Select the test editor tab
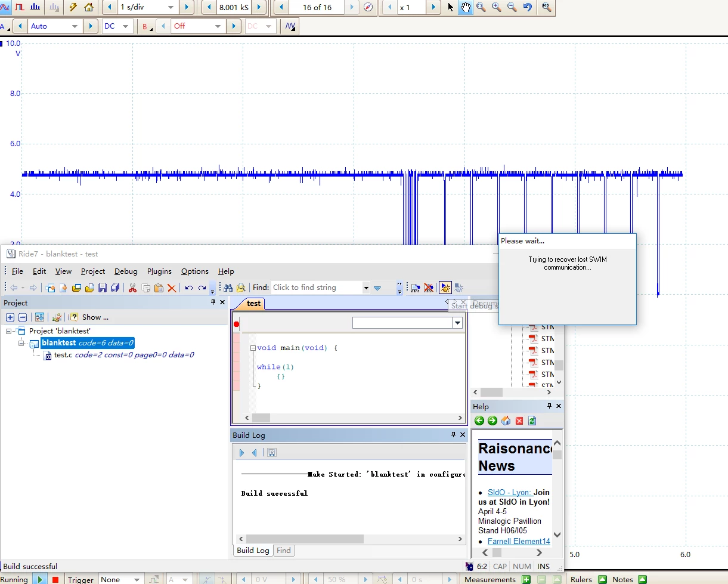 (x=253, y=303)
